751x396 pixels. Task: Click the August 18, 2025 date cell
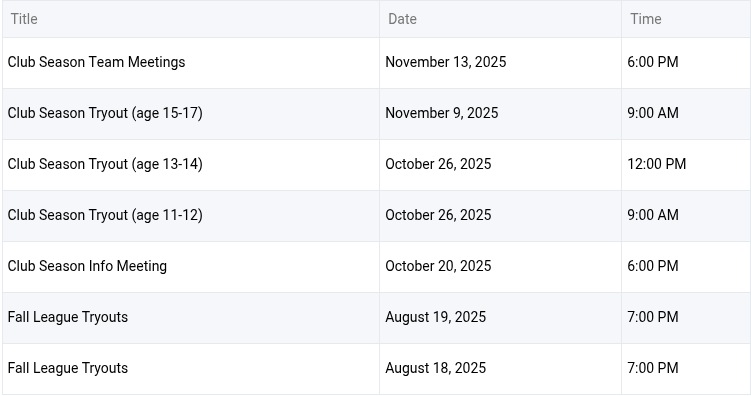[435, 368]
